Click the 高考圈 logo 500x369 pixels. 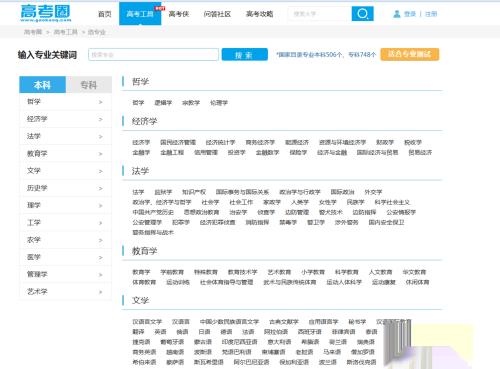(x=46, y=13)
